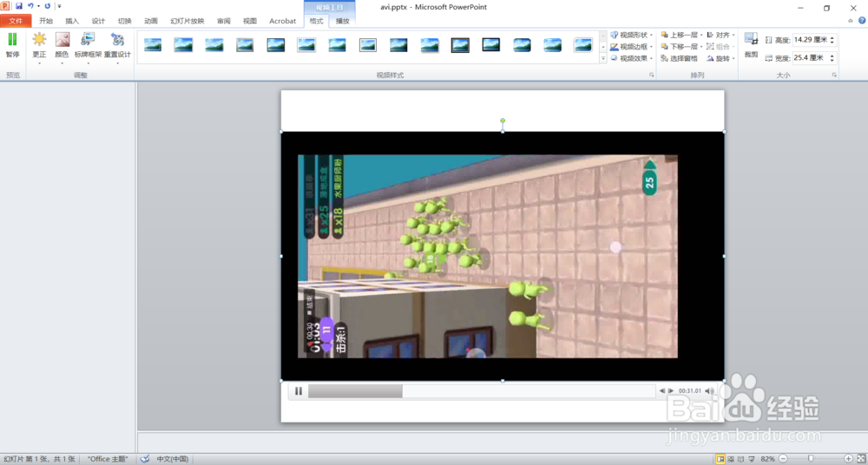The image size is (868, 465).
Task: Open the 选择窗格 selection pane
Action: 680,58
